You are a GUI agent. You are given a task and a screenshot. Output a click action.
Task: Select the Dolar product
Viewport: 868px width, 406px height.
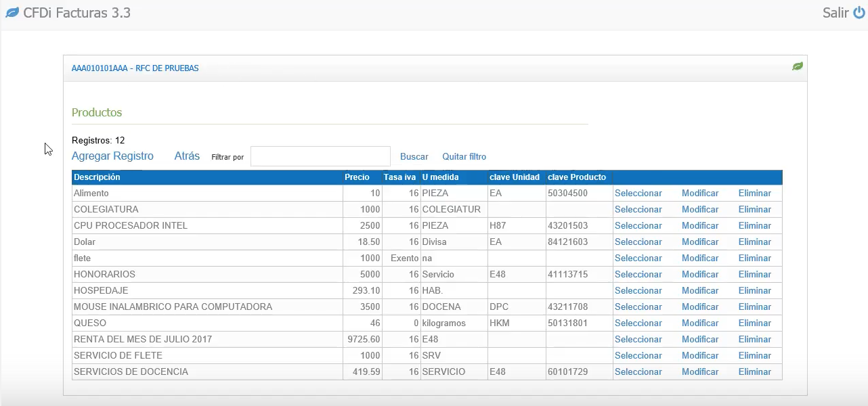click(638, 242)
